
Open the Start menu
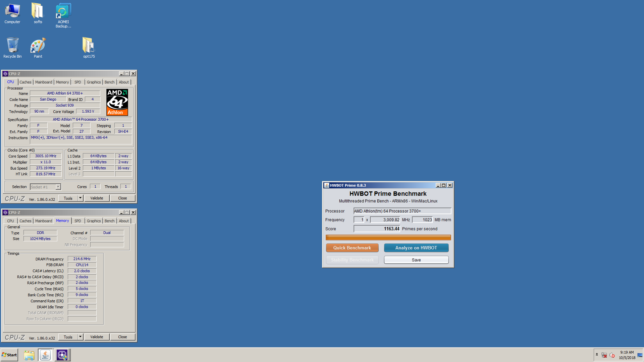pos(9,355)
